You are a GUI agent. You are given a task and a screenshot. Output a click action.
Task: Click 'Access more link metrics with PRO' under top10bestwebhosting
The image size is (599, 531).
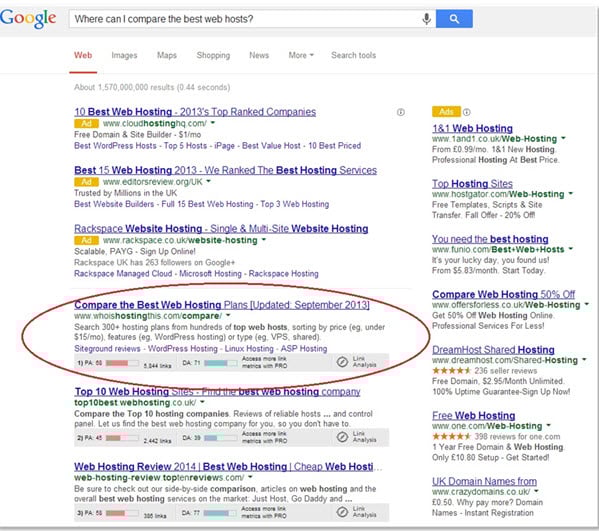pos(264,437)
